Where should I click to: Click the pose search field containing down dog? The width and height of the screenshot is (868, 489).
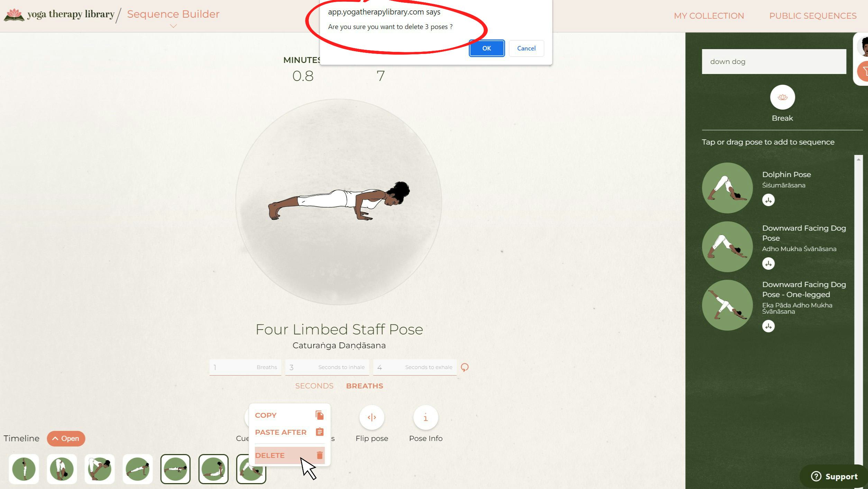pyautogui.click(x=774, y=62)
